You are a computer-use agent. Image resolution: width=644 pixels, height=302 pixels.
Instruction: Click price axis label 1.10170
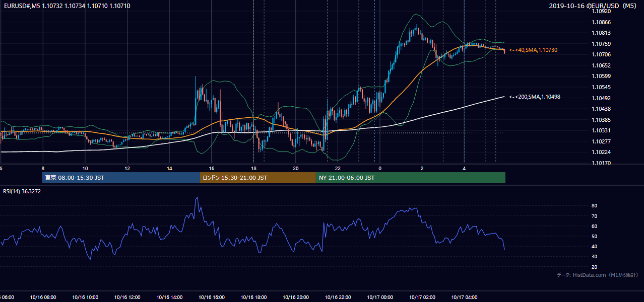tap(601, 163)
